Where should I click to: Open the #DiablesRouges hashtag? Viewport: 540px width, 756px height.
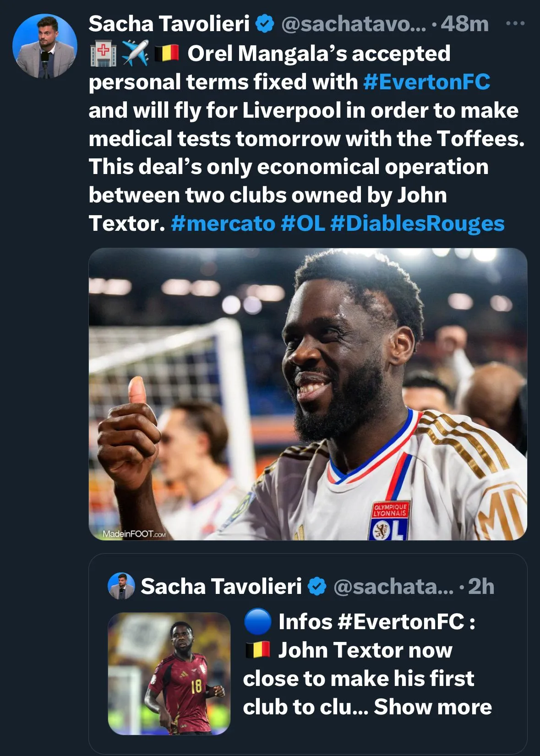point(417,224)
